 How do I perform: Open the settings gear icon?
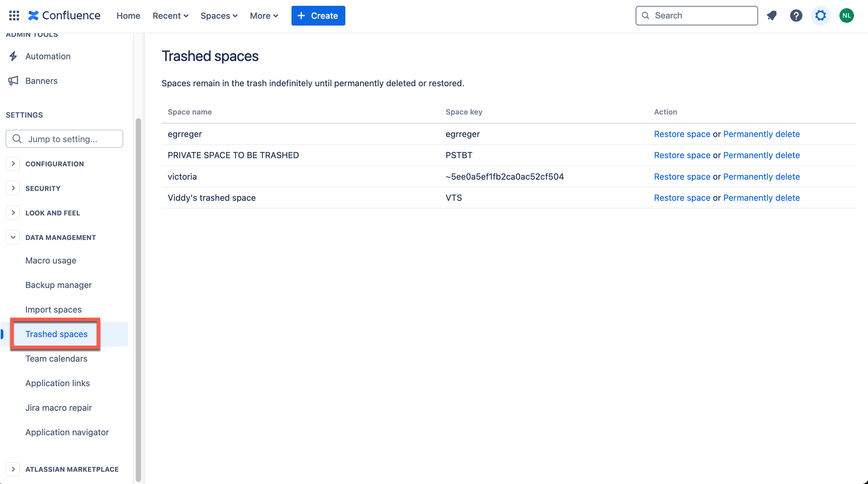(821, 16)
